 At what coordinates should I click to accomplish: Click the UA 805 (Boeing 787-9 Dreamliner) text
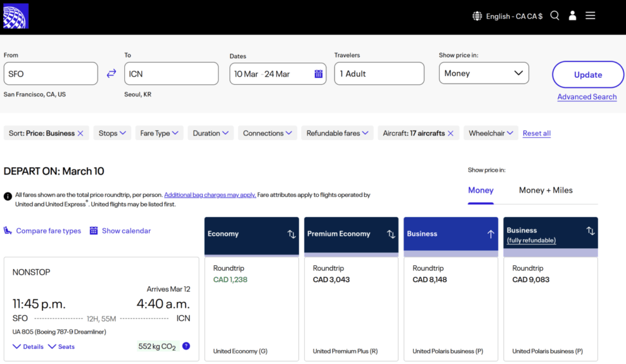coord(59,332)
